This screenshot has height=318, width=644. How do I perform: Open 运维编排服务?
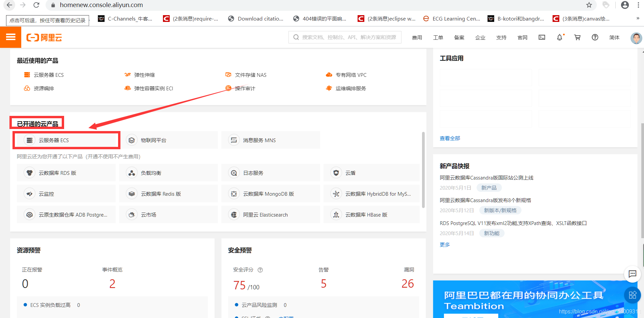click(346, 88)
